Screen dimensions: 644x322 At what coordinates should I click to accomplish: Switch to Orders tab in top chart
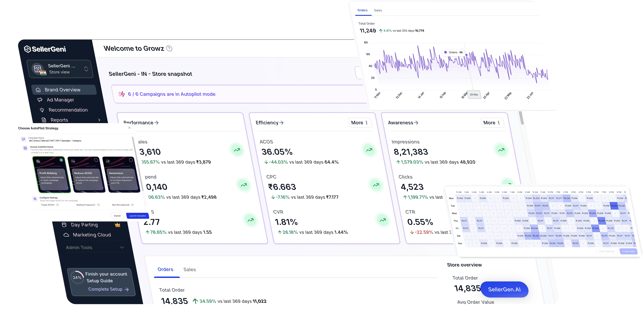pyautogui.click(x=362, y=10)
